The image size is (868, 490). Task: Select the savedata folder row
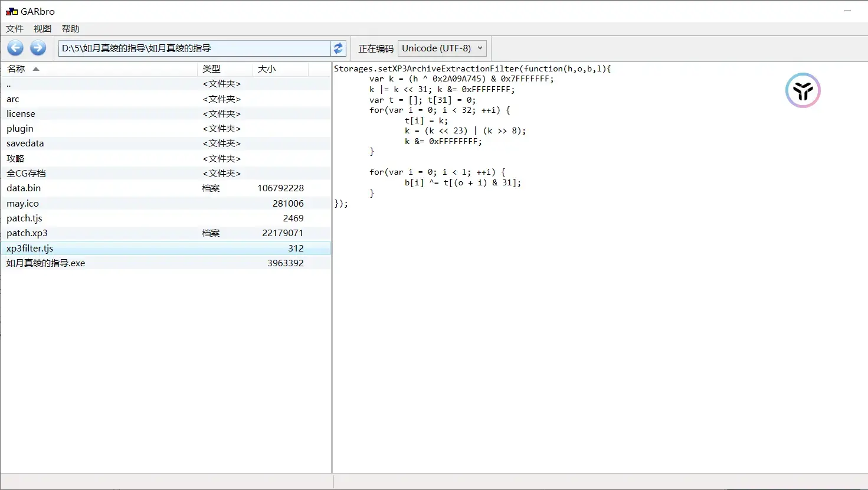click(166, 143)
